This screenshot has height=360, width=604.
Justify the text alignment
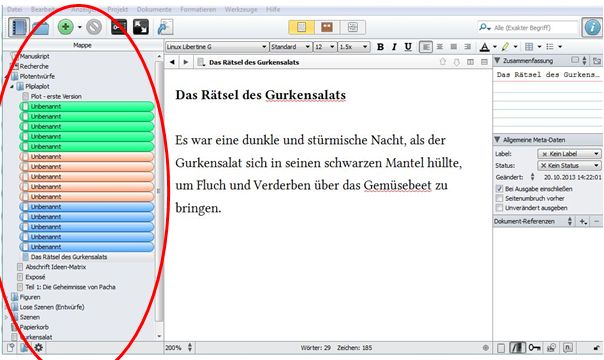point(453,47)
